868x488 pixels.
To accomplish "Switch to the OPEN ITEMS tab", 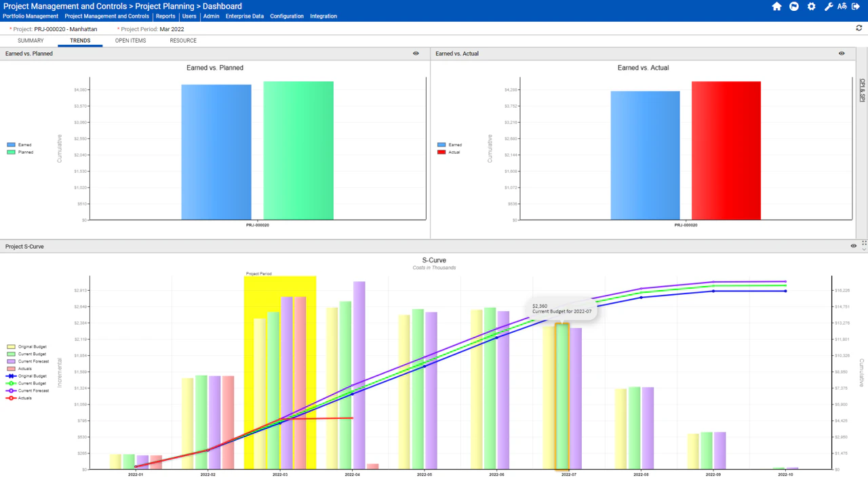I will click(x=130, y=41).
